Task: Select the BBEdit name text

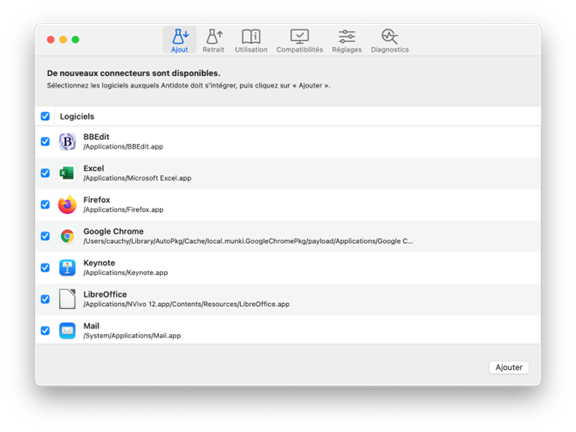Action: [x=96, y=137]
